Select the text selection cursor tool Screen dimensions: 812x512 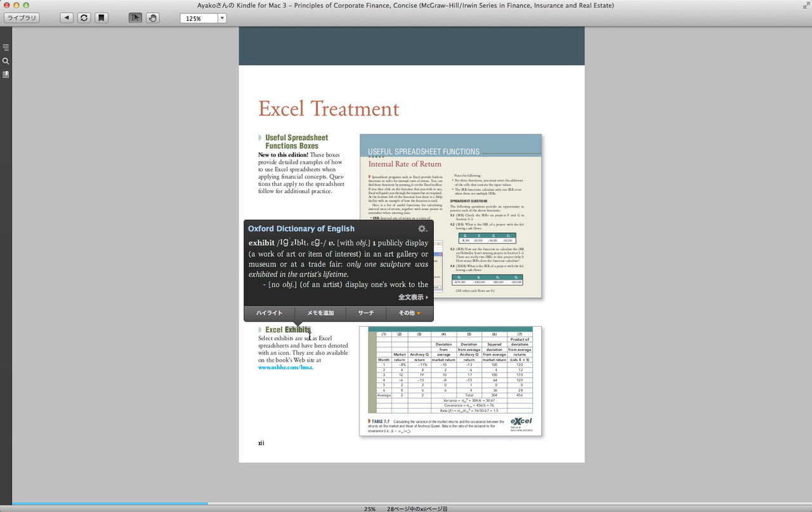click(135, 18)
